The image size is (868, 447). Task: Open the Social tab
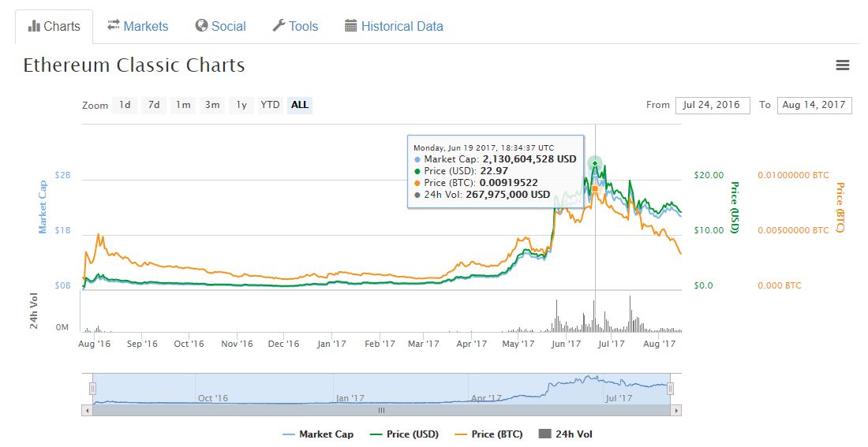(x=220, y=26)
